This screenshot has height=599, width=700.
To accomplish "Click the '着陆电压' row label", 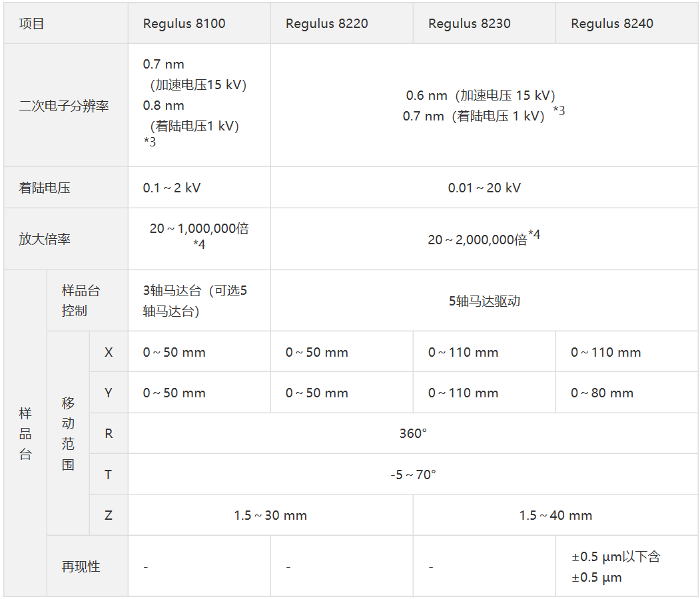I will [x=45, y=188].
